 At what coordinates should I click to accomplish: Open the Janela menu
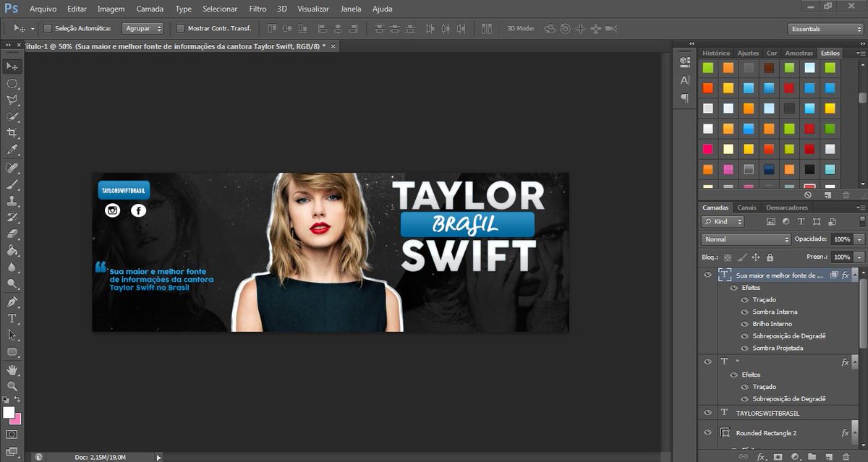(x=351, y=9)
